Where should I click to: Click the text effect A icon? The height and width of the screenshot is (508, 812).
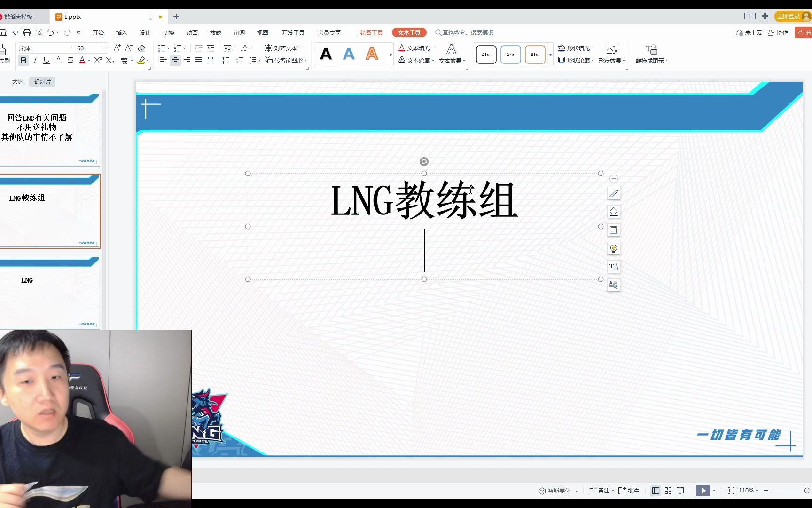pyautogui.click(x=451, y=49)
